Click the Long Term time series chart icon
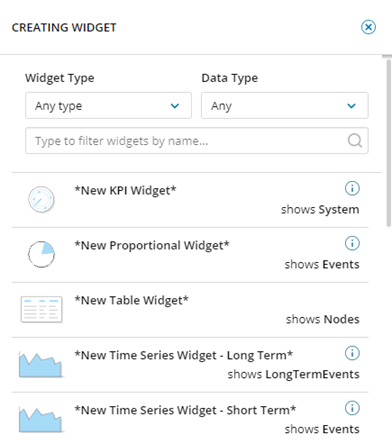This screenshot has width=392, height=444. tap(41, 364)
